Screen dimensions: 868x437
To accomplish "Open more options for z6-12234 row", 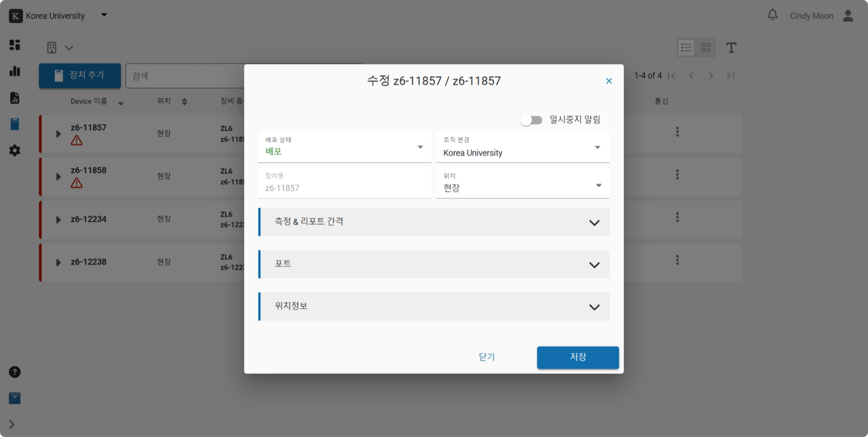I will pos(677,217).
